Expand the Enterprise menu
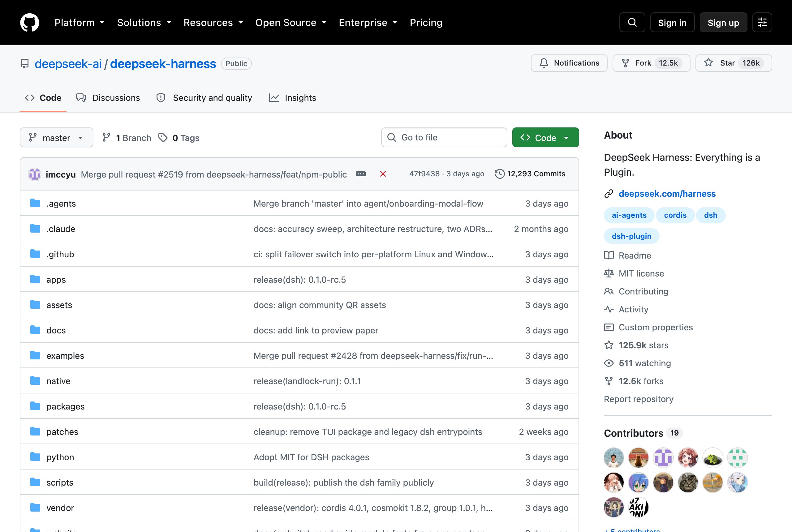The image size is (792, 532). [368, 22]
